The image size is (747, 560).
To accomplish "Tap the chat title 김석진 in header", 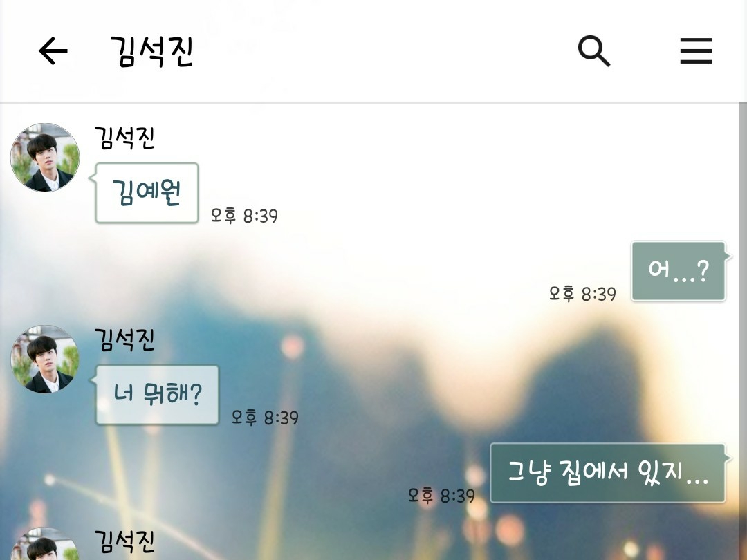I will [151, 51].
